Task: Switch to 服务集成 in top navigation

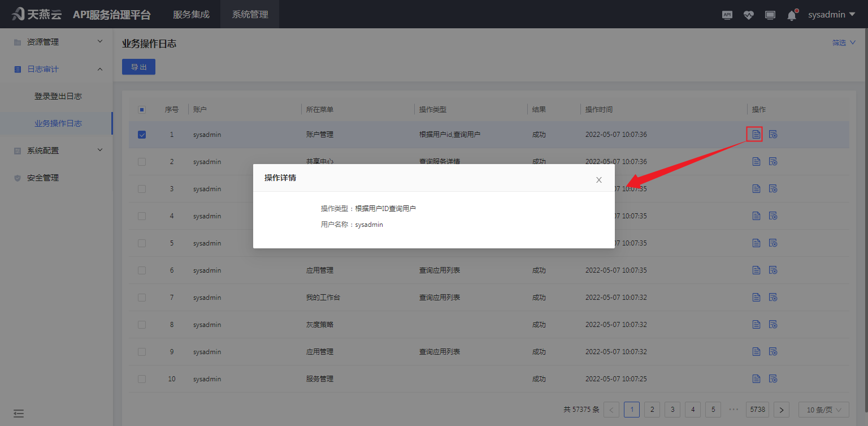Action: click(x=190, y=15)
